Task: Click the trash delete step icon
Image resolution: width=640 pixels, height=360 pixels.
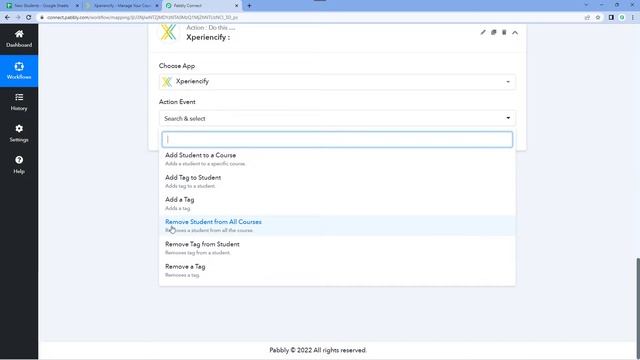Action: coord(504,32)
